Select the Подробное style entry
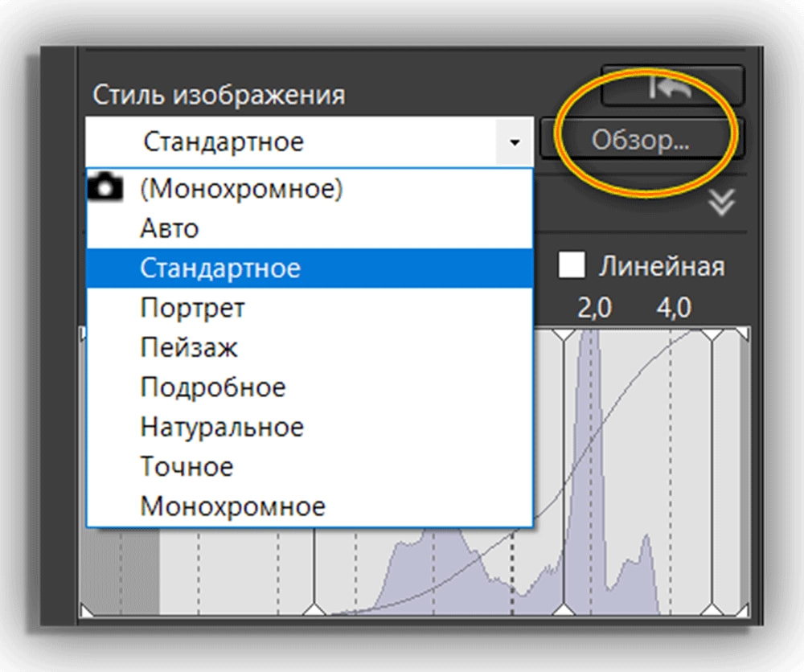This screenshot has width=804, height=672. pos(212,387)
